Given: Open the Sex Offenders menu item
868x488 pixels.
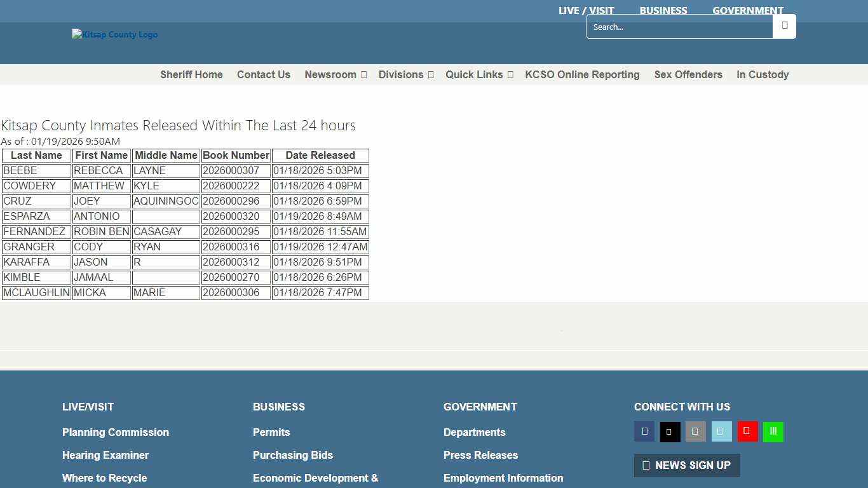Looking at the screenshot, I should (x=688, y=74).
